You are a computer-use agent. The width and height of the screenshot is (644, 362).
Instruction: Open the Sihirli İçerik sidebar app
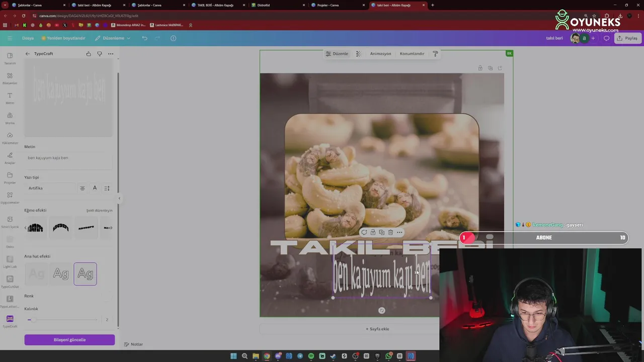10,222
